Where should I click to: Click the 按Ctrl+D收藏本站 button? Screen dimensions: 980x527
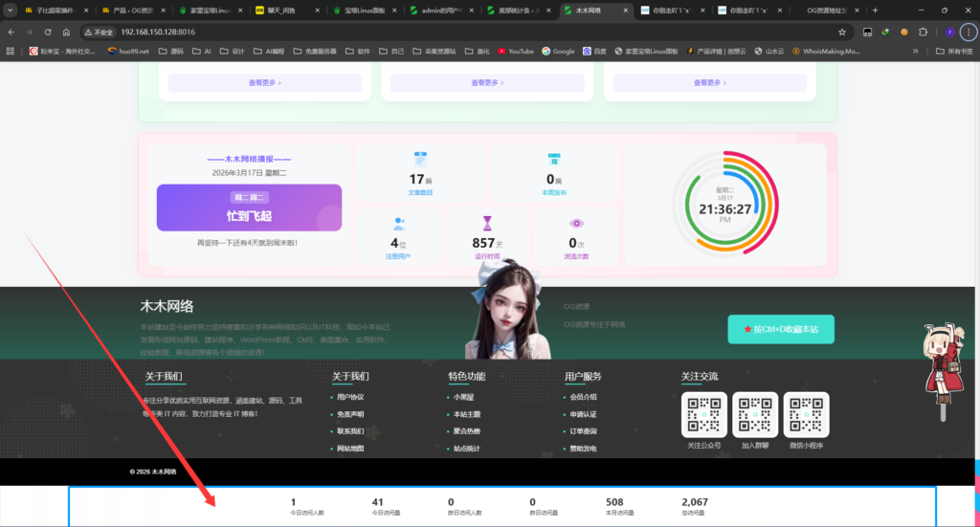pos(781,329)
